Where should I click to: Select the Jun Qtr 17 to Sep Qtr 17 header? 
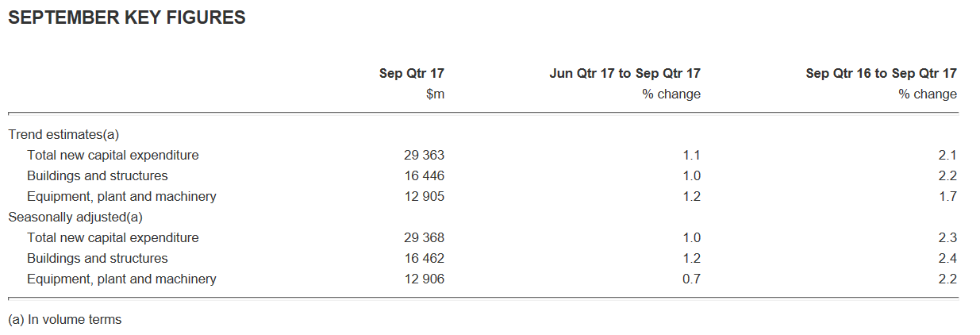(625, 74)
